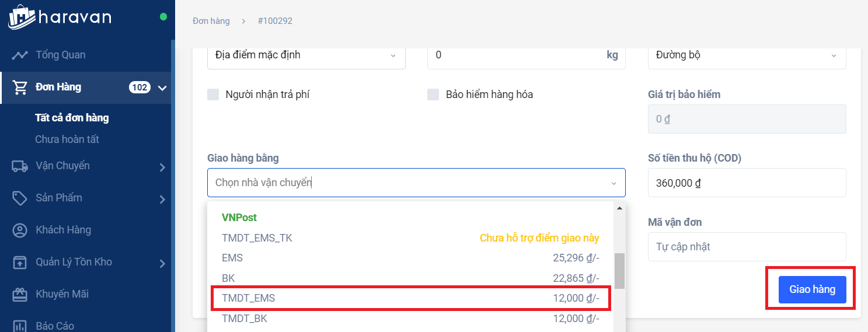Click the Mã vận đơn input field
This screenshot has height=332, width=868.
(747, 247)
